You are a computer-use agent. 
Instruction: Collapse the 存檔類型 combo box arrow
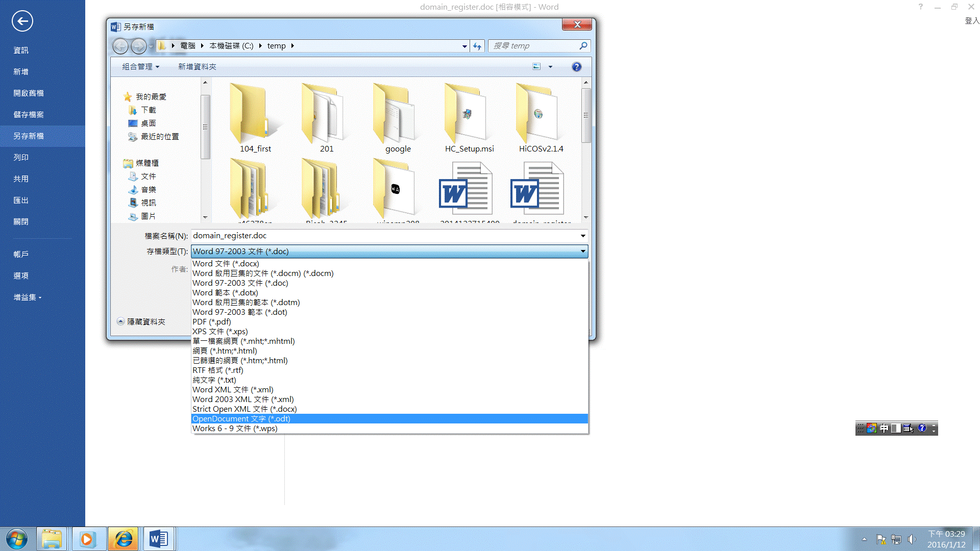582,251
